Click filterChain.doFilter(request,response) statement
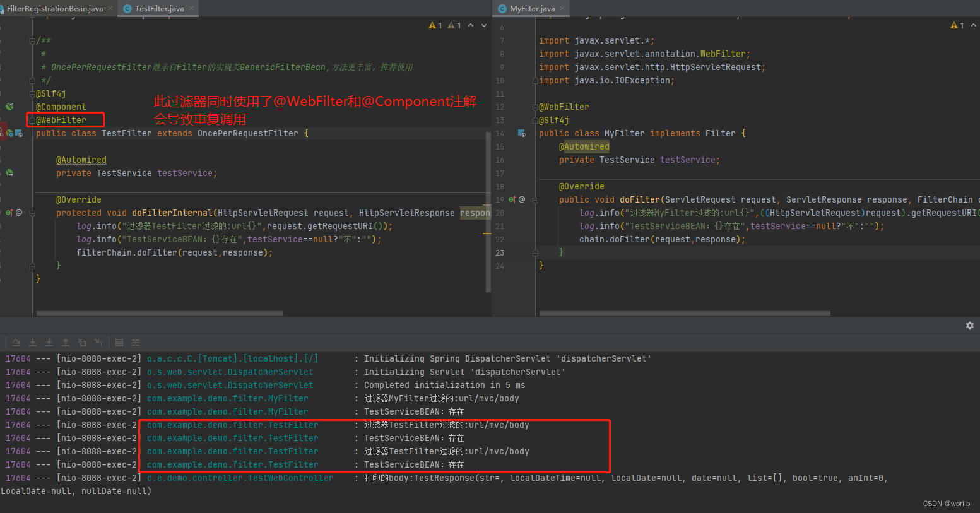The width and height of the screenshot is (980, 513). [175, 252]
